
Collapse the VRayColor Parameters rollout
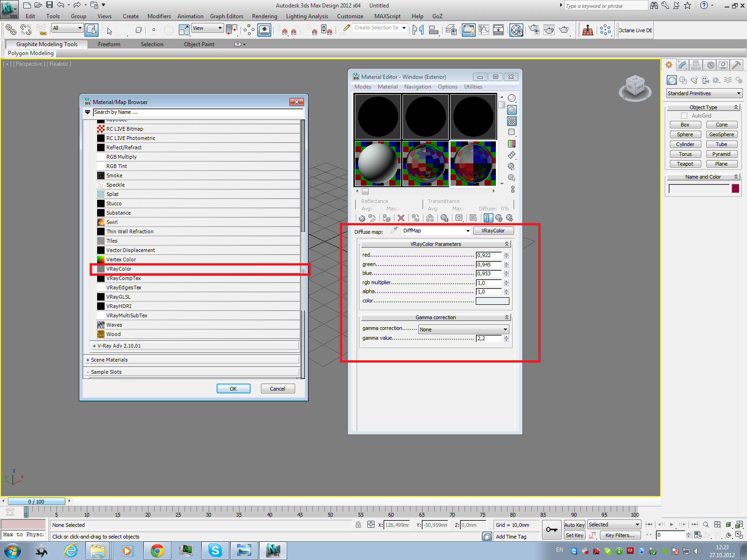tap(436, 244)
